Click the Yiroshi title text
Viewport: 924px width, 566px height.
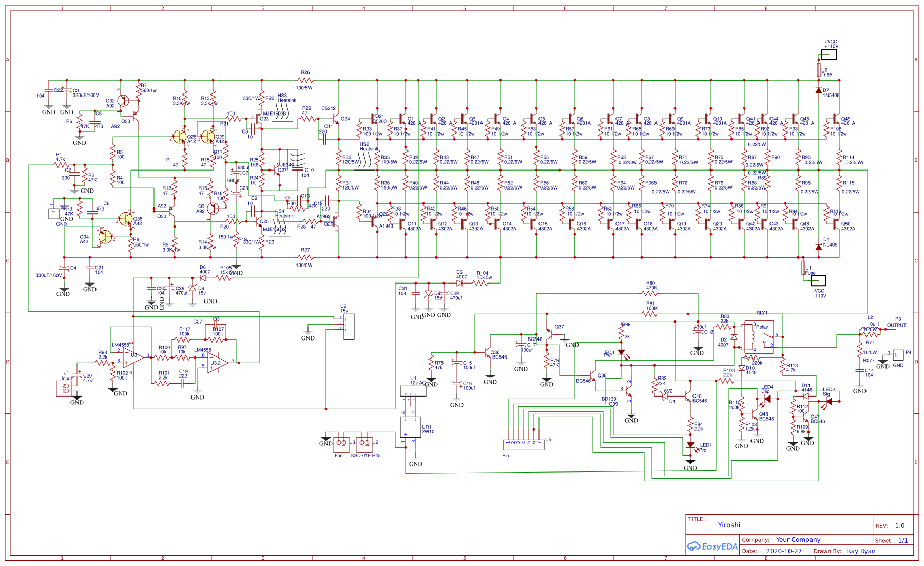(729, 525)
